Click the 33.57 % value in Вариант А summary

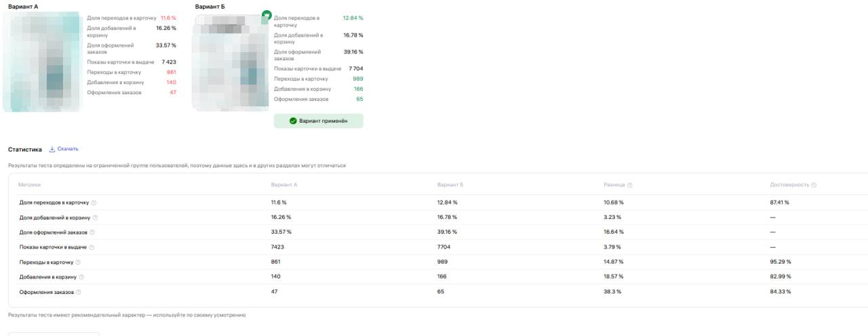(x=165, y=45)
